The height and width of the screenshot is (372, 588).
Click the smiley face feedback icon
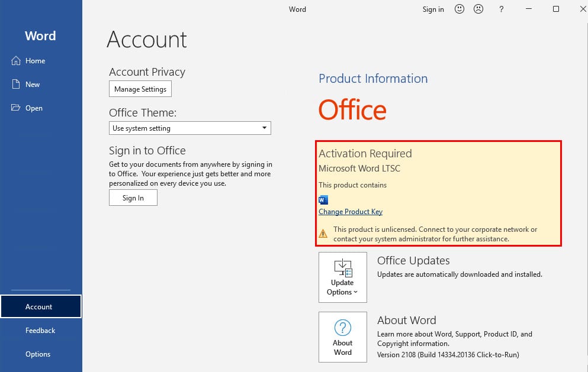(460, 9)
